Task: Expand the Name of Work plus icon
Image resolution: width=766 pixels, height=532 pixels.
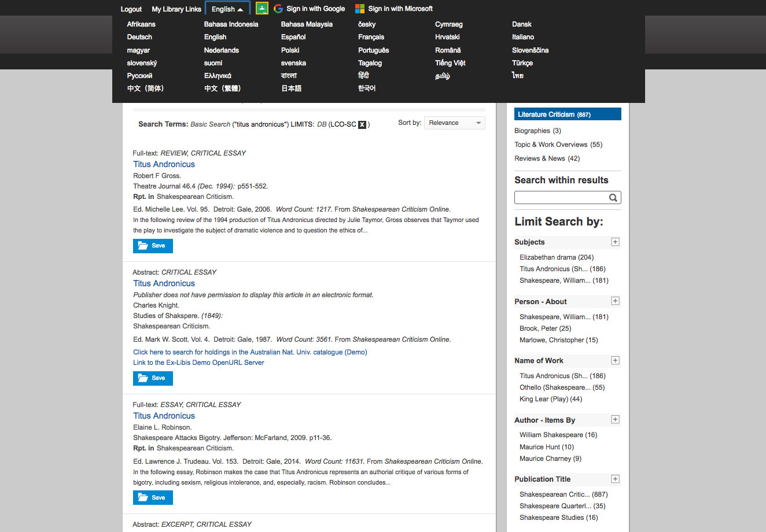Action: tap(615, 360)
